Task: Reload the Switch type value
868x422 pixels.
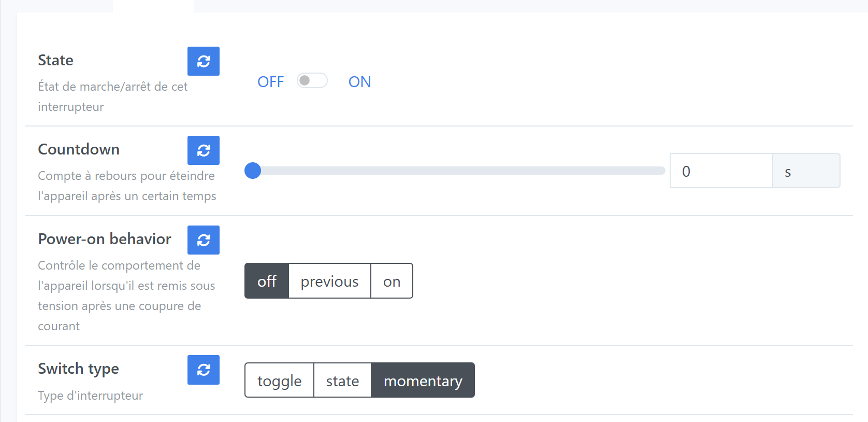Action: [204, 370]
